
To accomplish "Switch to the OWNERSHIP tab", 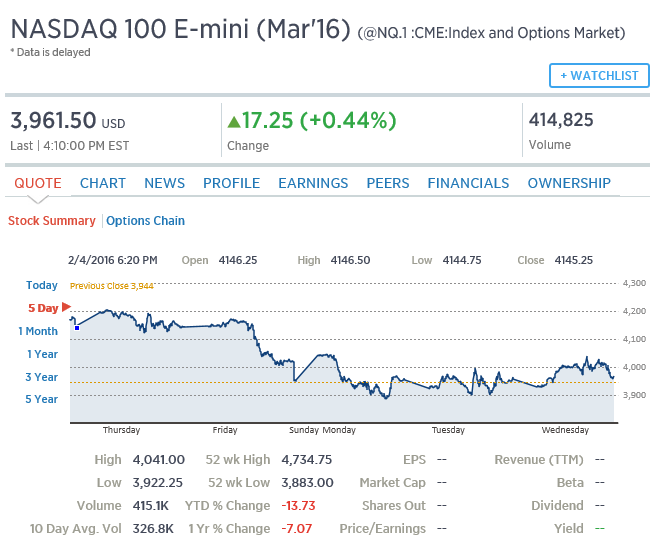I will coord(569,183).
